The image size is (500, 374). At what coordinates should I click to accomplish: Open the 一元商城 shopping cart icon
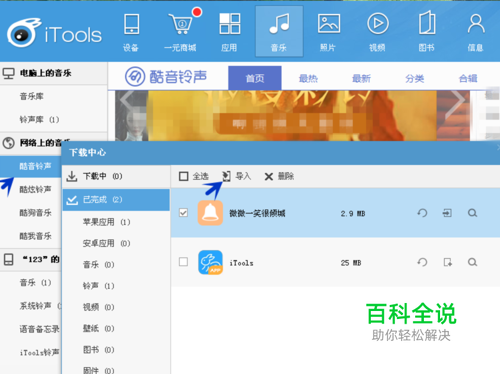[x=181, y=24]
